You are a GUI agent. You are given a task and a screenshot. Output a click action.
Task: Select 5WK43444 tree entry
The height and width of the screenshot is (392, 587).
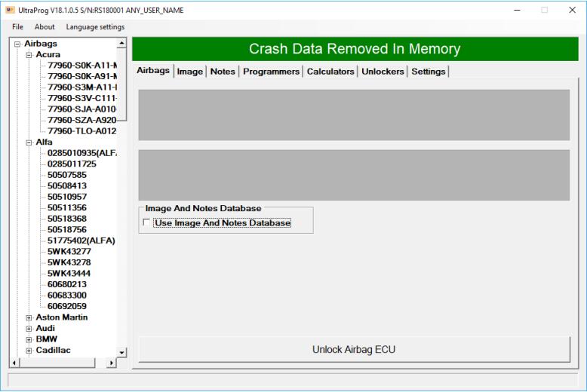(69, 274)
